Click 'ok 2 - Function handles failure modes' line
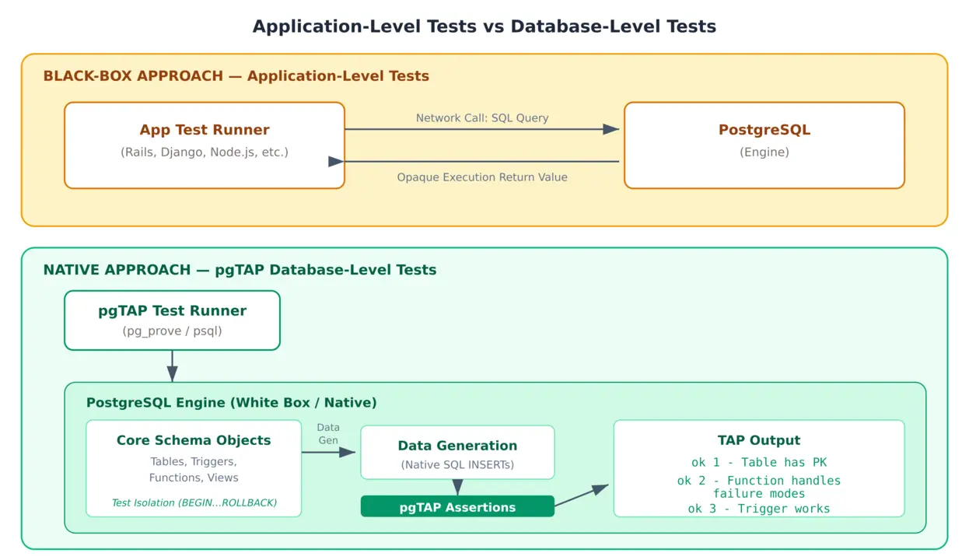 pos(759,487)
